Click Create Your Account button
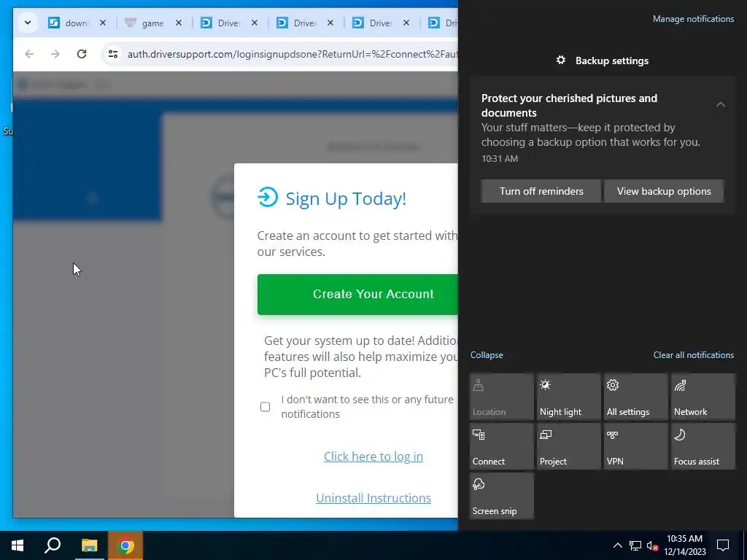The image size is (747, 560). (x=357, y=295)
